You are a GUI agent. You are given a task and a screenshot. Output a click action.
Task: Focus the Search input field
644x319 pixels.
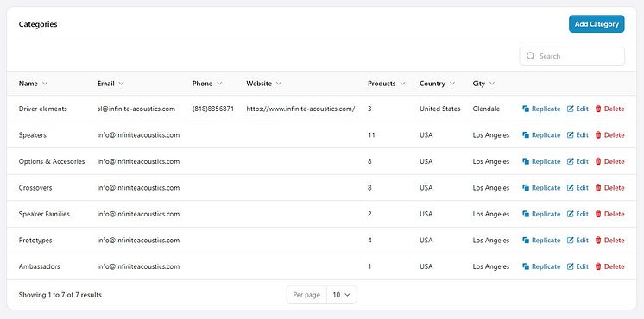click(572, 56)
